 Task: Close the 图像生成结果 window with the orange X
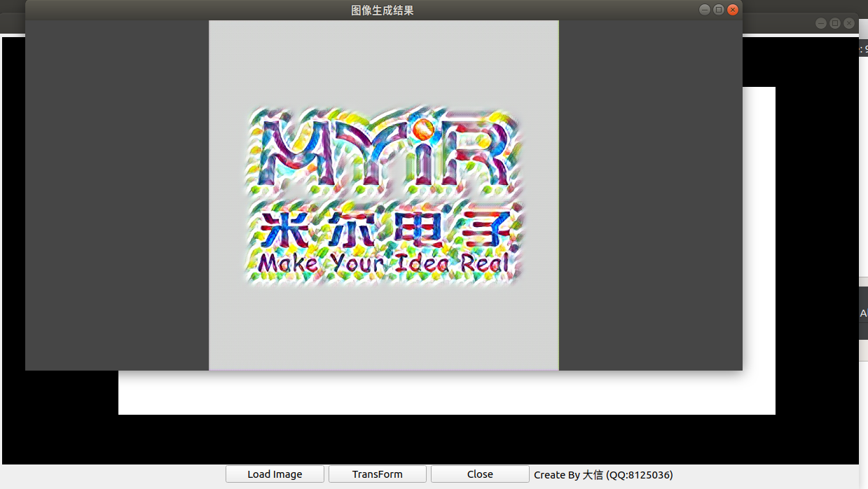coord(733,10)
